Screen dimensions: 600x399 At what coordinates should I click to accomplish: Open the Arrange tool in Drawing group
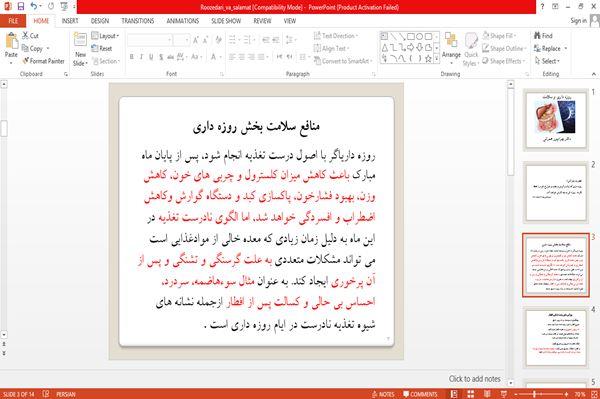pos(451,47)
